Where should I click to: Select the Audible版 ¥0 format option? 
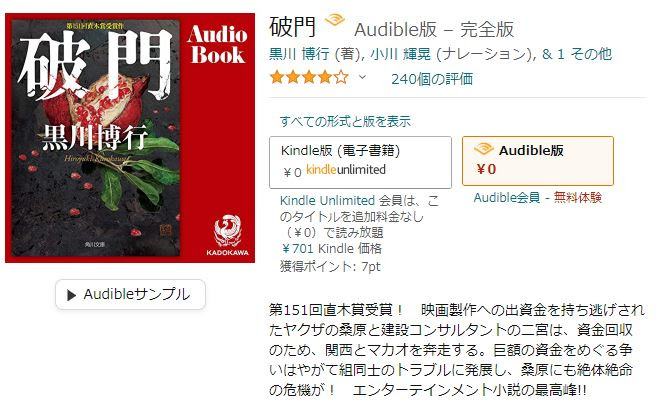[x=538, y=161]
